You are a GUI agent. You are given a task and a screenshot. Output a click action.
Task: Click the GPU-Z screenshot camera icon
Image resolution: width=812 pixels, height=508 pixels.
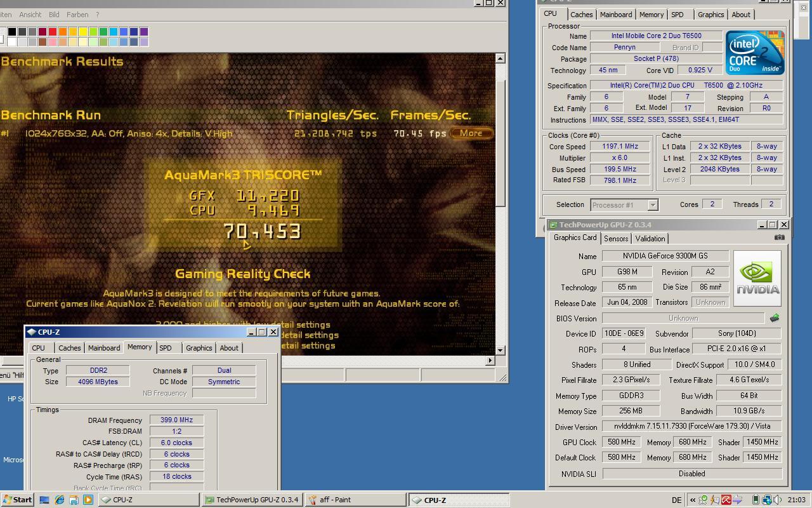(779, 237)
